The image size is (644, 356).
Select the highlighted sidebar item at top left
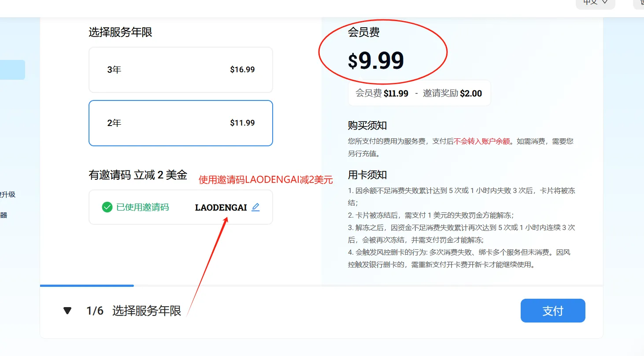12,69
